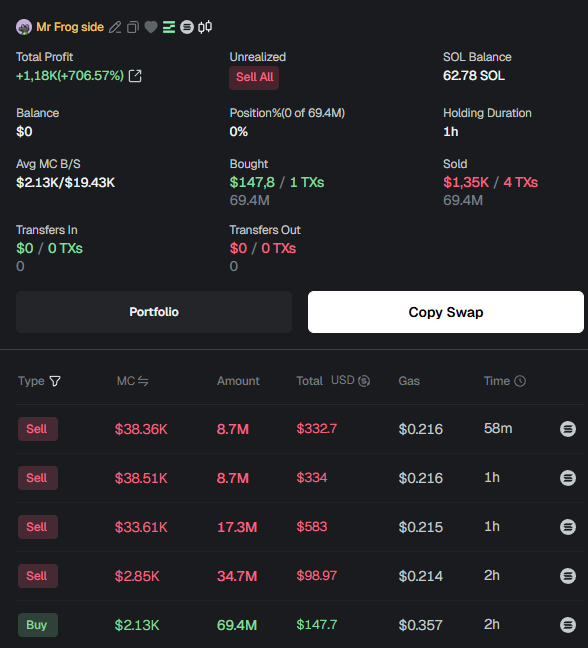This screenshot has height=648, width=588.
Task: Click the $38.36K market cap cell
Action: (x=141, y=429)
